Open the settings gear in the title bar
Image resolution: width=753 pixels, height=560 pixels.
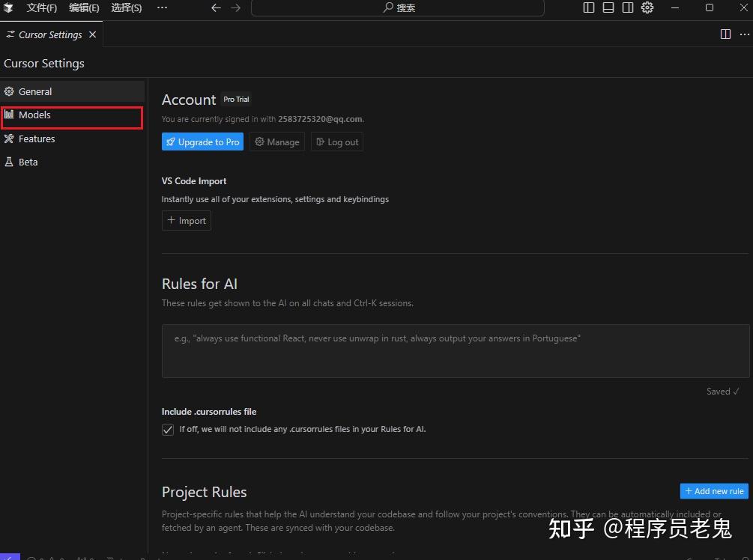(x=647, y=7)
